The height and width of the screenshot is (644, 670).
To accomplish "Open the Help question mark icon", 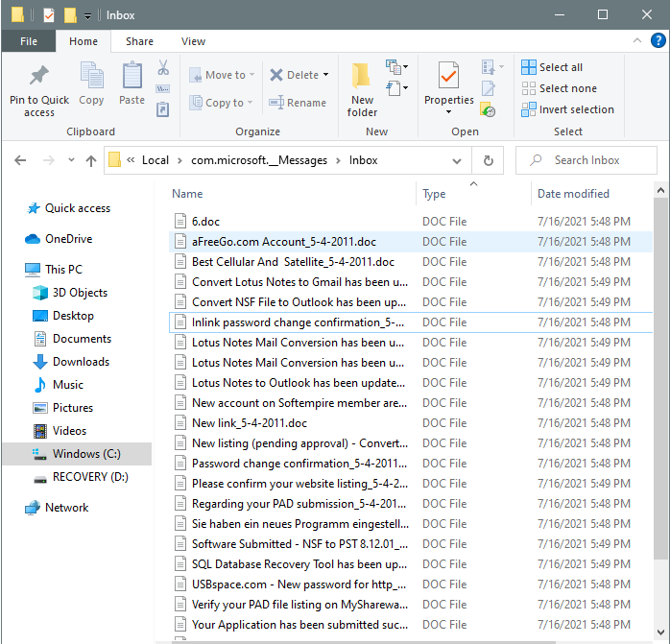I will coord(658,41).
